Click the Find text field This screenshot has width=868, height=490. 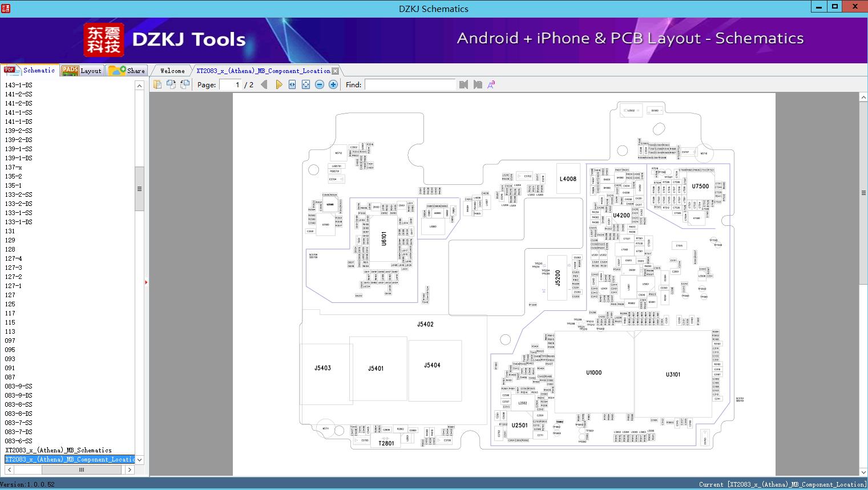(410, 84)
